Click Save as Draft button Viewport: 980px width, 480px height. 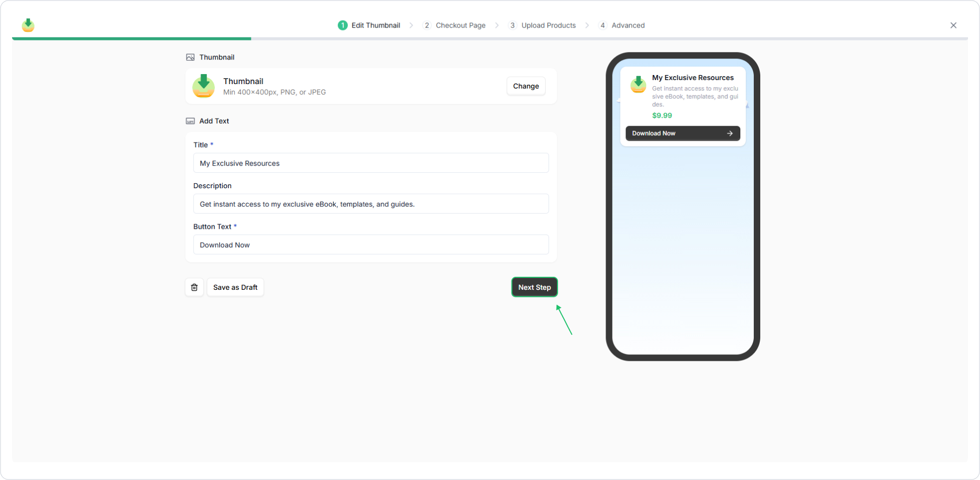[x=235, y=287]
